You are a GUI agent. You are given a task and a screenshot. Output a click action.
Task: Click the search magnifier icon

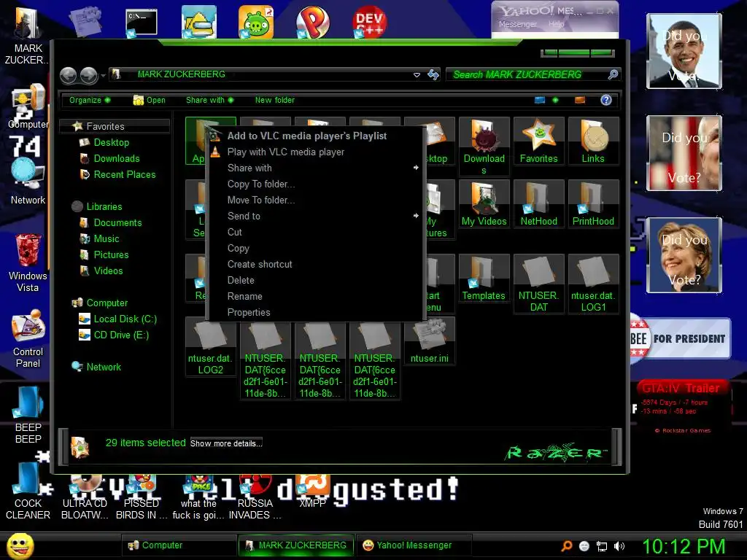613,74
